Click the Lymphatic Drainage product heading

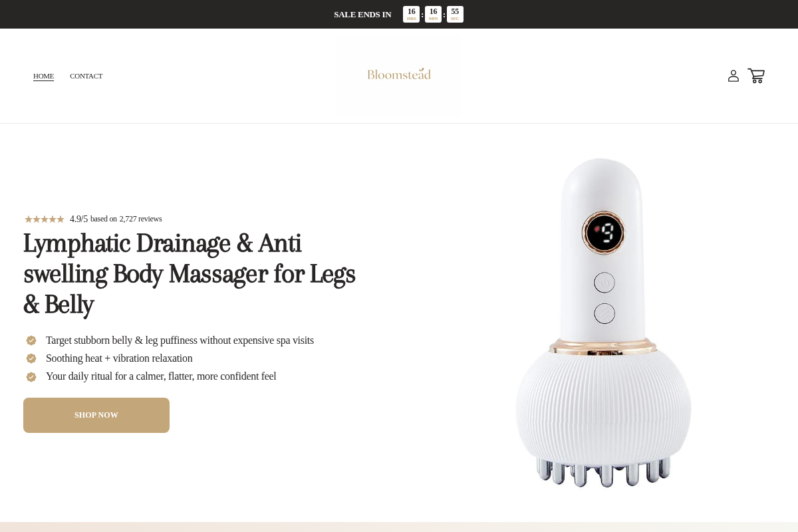click(190, 274)
